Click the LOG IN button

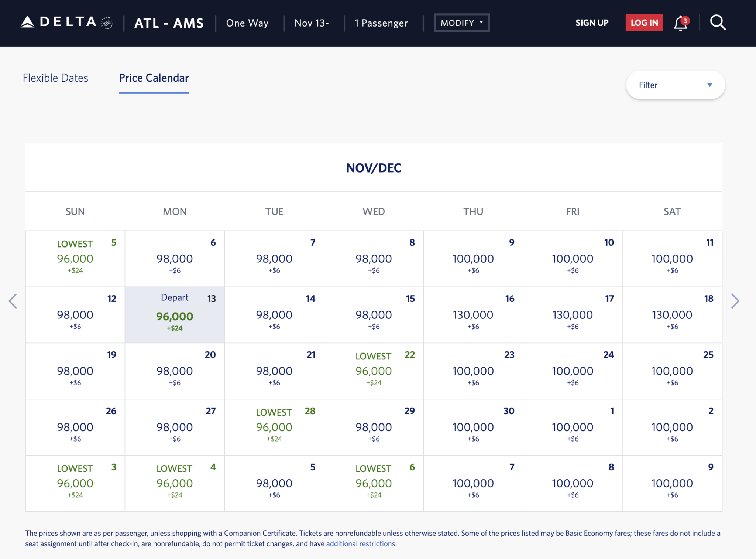tap(644, 23)
